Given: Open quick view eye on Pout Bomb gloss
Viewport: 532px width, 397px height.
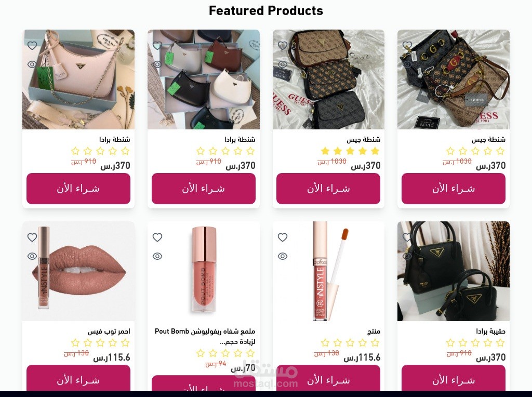Looking at the screenshot, I should click(x=157, y=256).
